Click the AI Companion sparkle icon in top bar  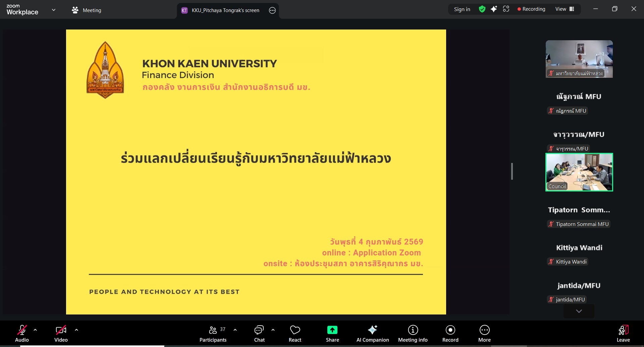494,9
